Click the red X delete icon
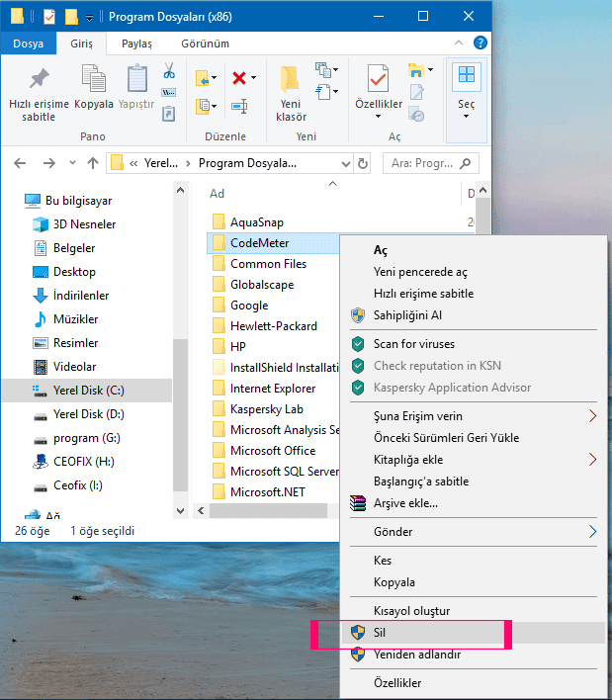612x700 pixels. point(239,78)
